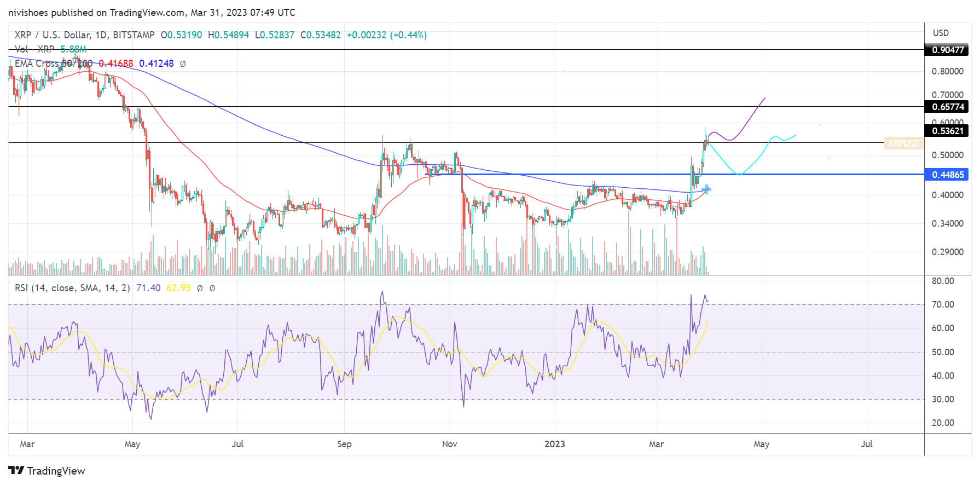Click the 2023 label on the time axis
Screen dimensions: 980x485
(554, 444)
